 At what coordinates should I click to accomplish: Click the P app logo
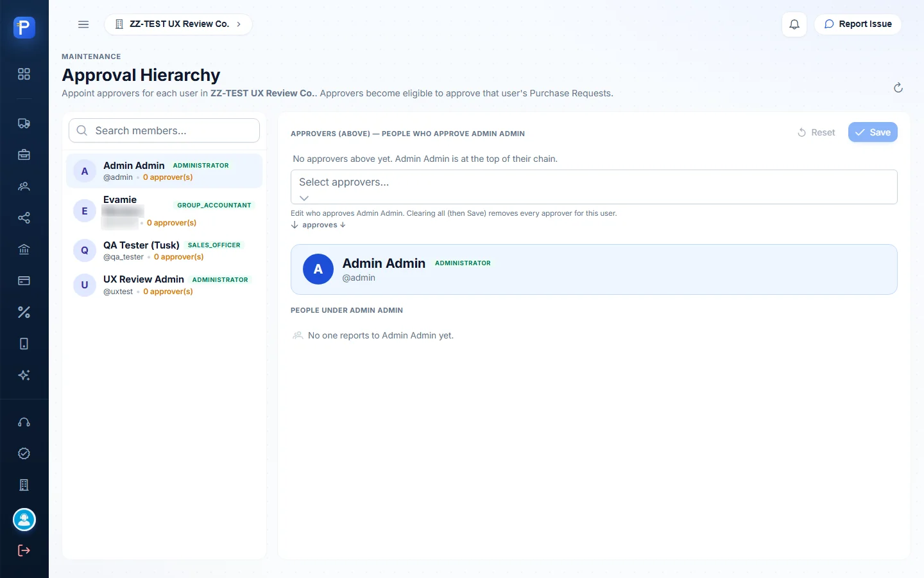click(24, 27)
